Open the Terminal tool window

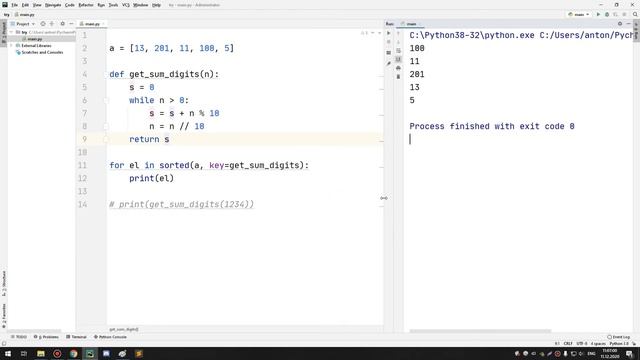(76, 337)
